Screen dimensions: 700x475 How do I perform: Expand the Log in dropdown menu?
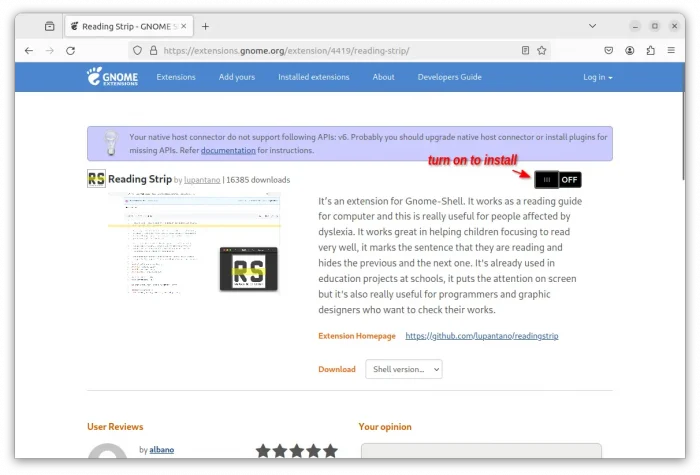(597, 77)
